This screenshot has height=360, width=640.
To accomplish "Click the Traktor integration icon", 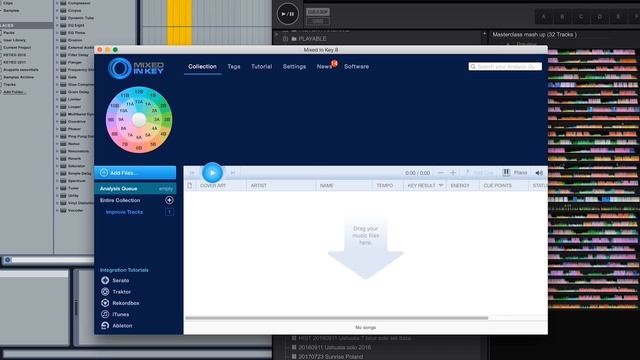I will (x=105, y=292).
